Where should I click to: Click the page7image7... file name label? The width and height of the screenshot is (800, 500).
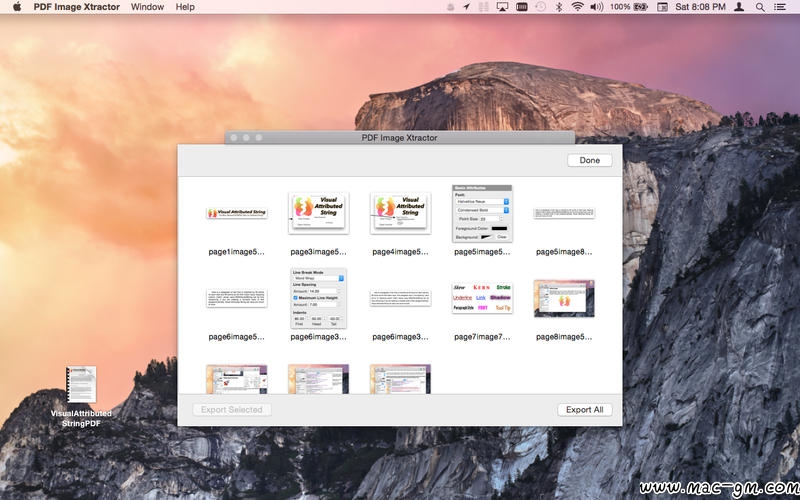point(482,337)
